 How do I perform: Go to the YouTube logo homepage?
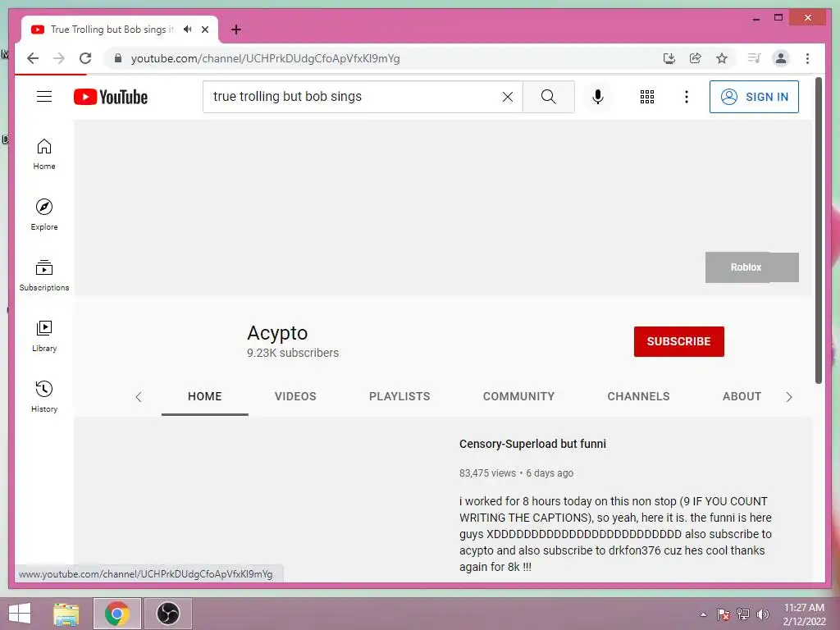click(x=111, y=97)
